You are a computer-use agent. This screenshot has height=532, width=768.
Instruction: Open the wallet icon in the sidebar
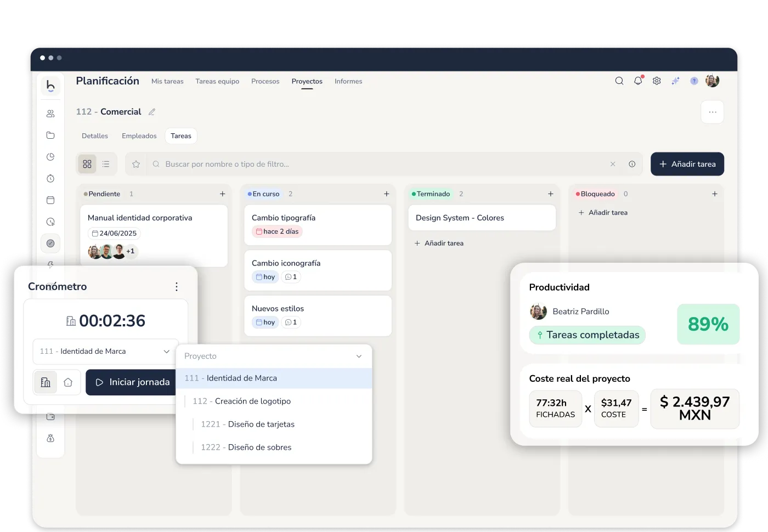point(50,417)
